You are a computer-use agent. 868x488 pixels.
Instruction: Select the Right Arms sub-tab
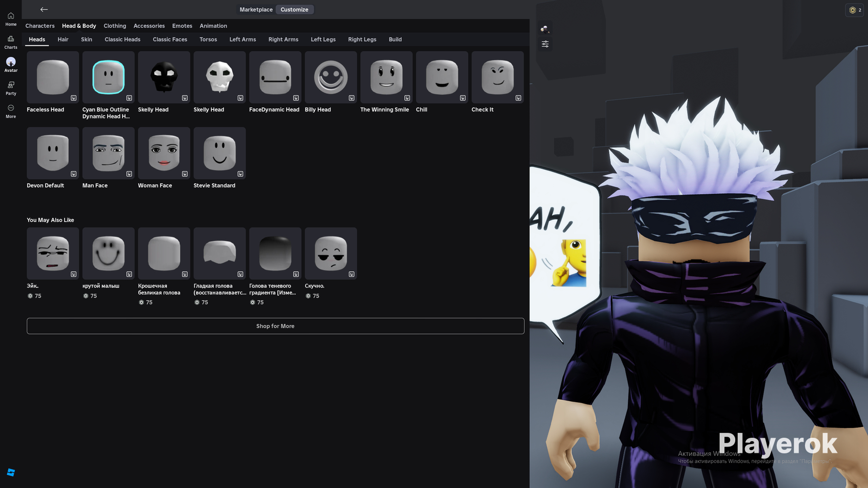pos(283,40)
